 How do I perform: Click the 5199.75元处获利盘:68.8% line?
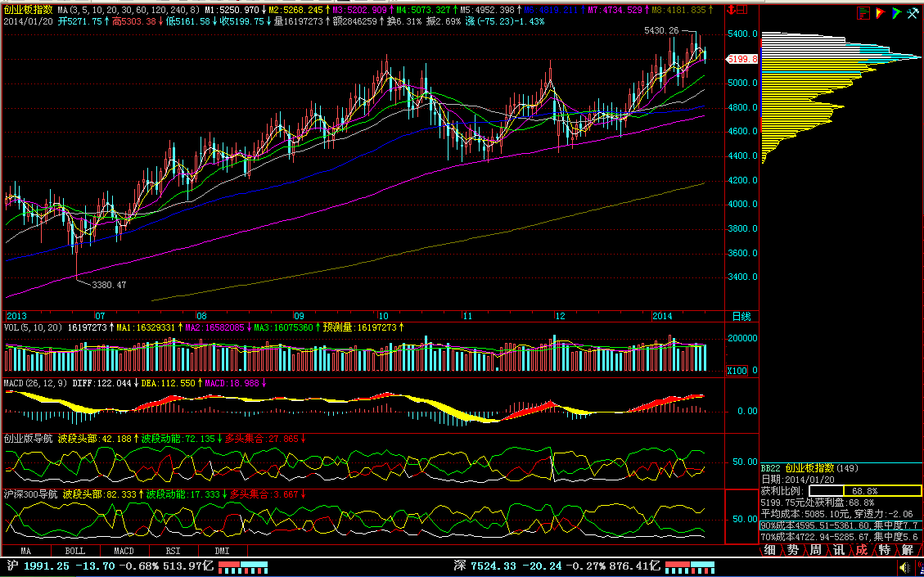818,503
